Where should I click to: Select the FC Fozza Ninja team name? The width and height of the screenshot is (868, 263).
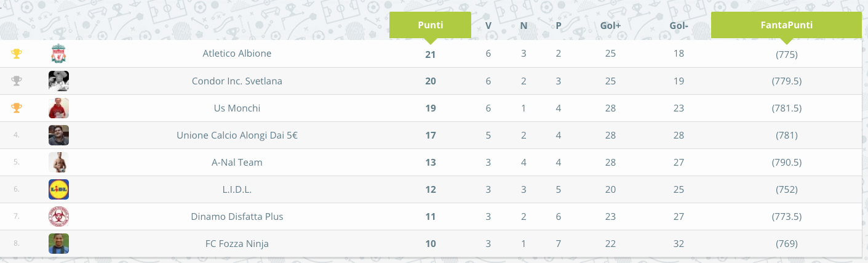click(x=237, y=243)
